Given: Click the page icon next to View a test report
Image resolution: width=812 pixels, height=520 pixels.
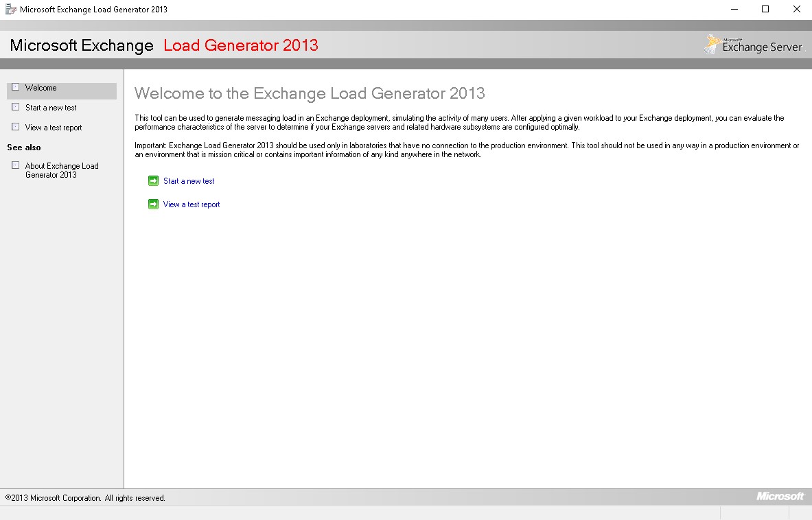Looking at the screenshot, I should click(15, 127).
